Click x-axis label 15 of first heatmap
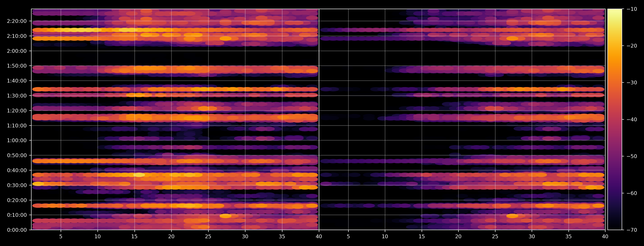The image size is (644, 246). [135, 236]
